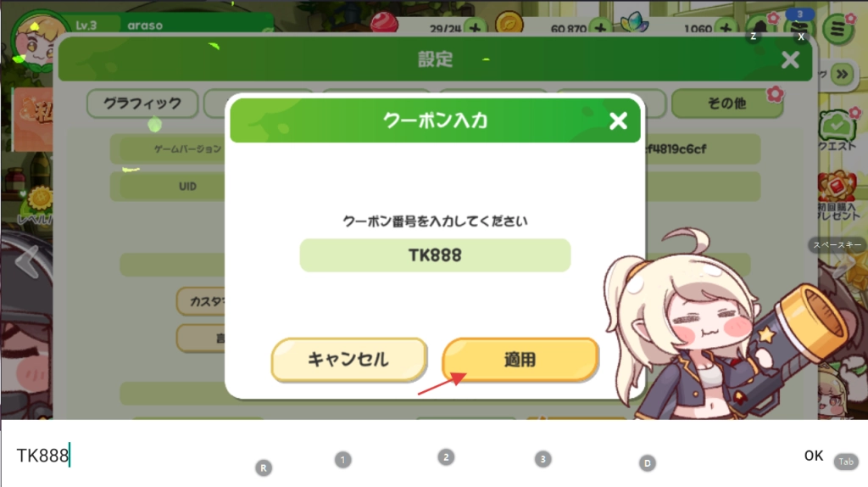Select the TK888 coupon code field

point(435,255)
